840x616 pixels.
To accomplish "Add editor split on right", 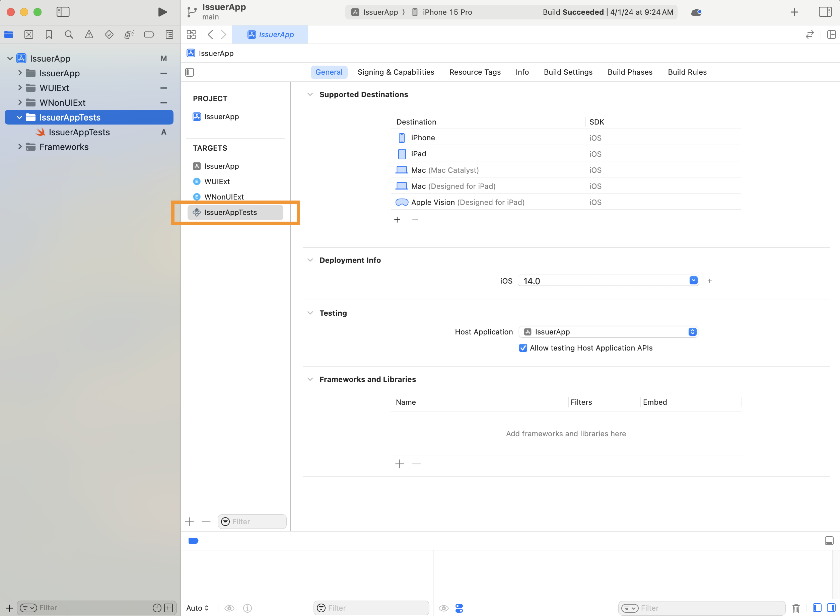I will coord(831,35).
